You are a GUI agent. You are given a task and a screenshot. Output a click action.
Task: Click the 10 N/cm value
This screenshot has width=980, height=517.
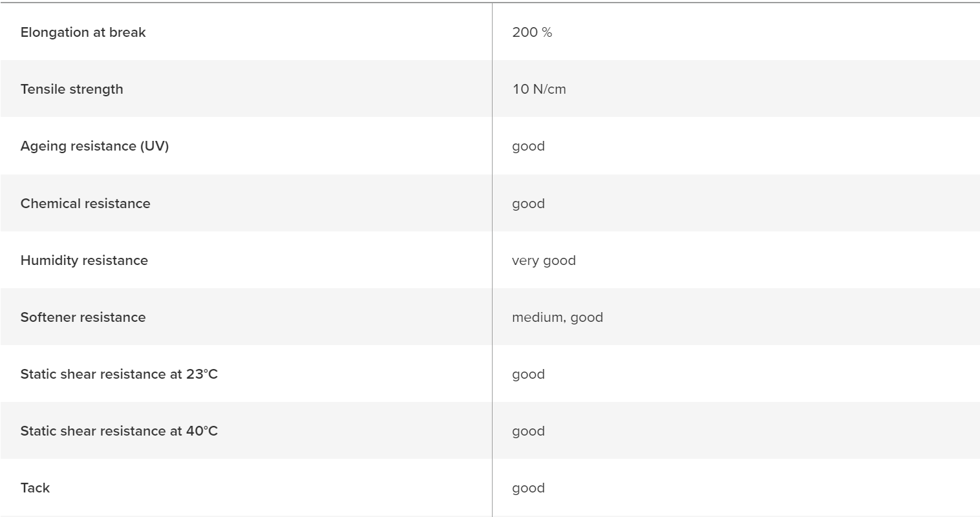tap(539, 89)
